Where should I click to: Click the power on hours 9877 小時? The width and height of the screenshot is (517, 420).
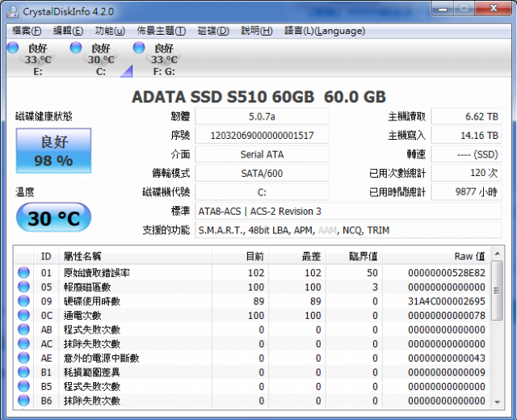click(466, 192)
